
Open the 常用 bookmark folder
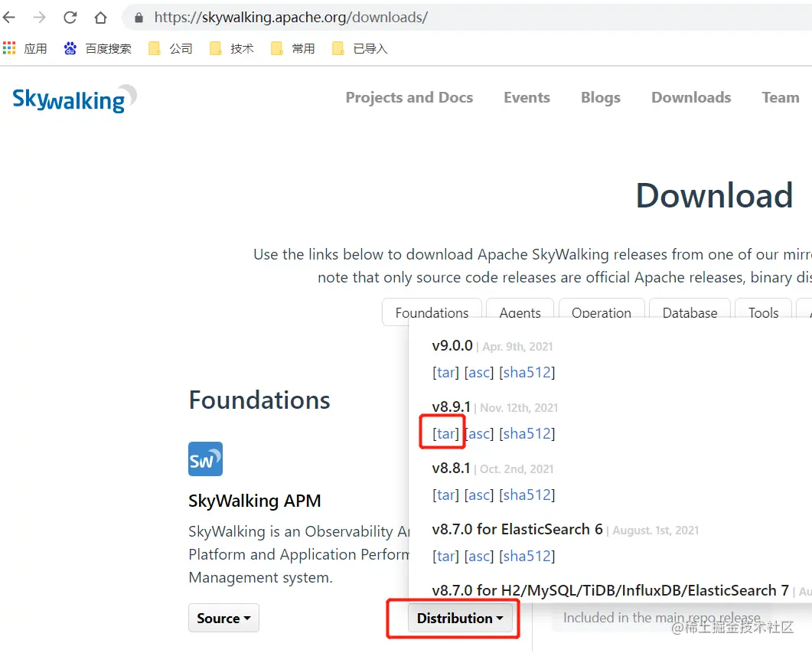[x=292, y=49]
